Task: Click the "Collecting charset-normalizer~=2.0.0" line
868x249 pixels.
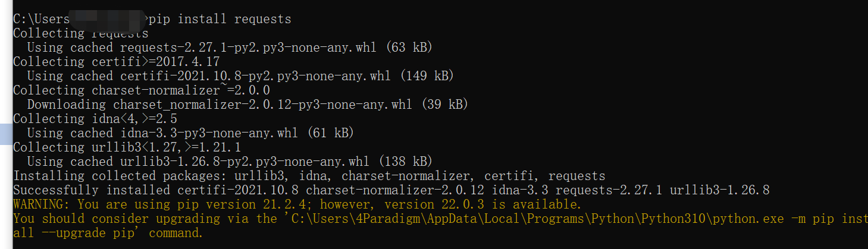Action: pos(141,90)
